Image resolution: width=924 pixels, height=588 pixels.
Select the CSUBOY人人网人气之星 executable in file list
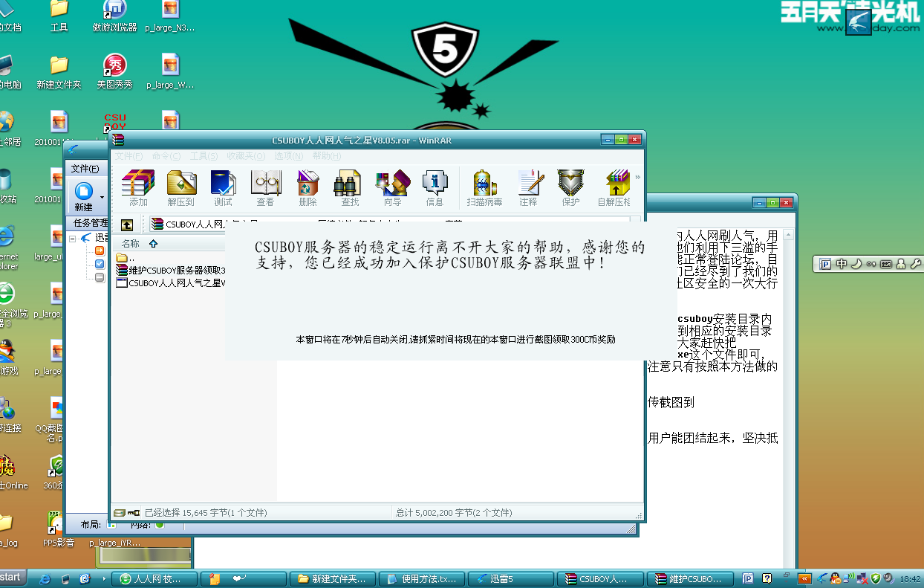pos(171,282)
